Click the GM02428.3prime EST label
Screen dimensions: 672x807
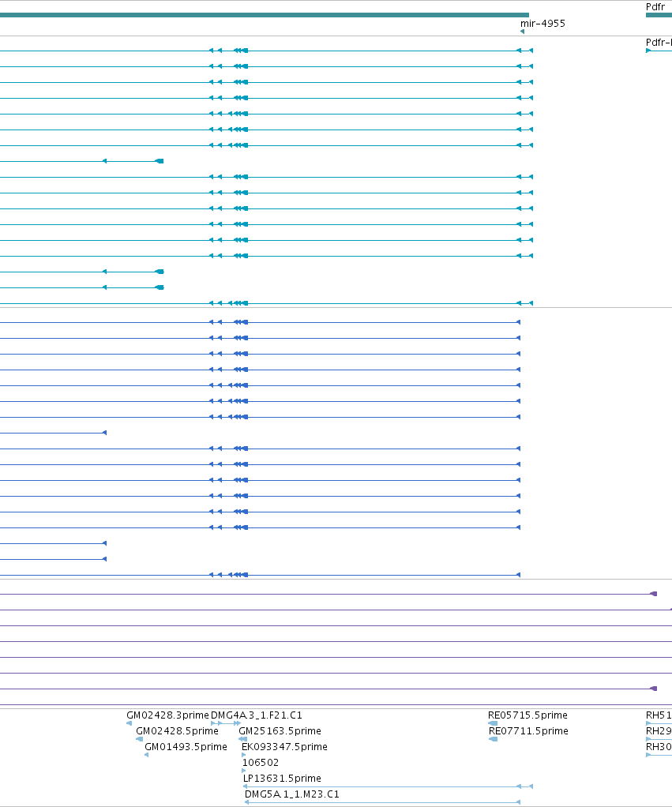coord(167,715)
